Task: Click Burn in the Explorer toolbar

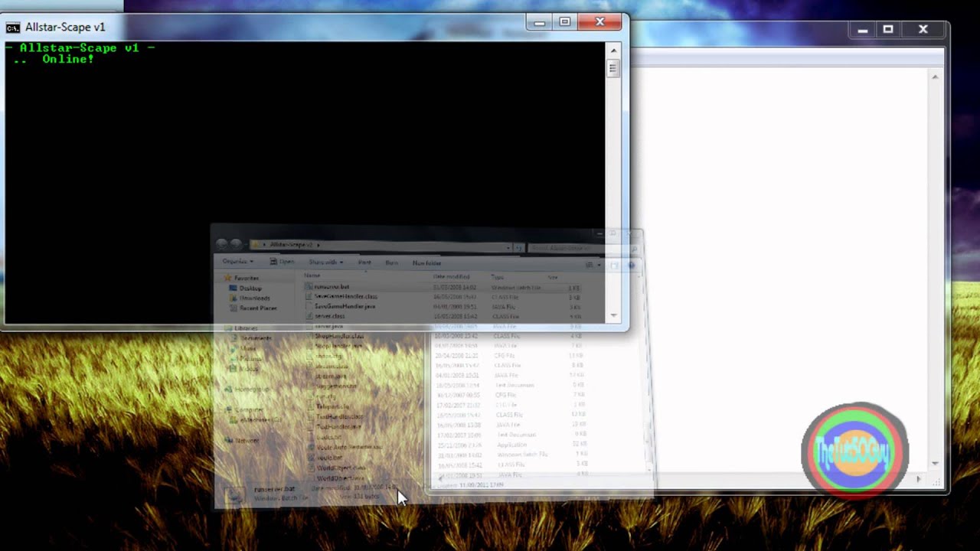Action: click(x=391, y=262)
